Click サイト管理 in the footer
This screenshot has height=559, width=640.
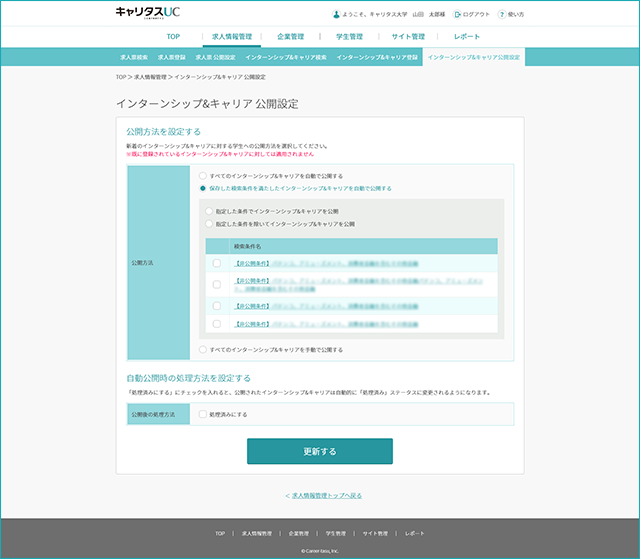375,533
